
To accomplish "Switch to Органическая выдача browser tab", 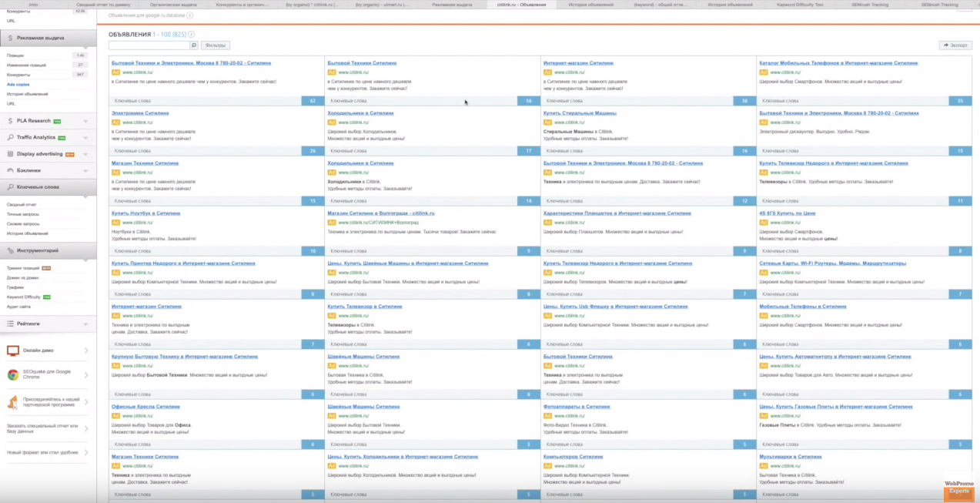I will pyautogui.click(x=173, y=5).
